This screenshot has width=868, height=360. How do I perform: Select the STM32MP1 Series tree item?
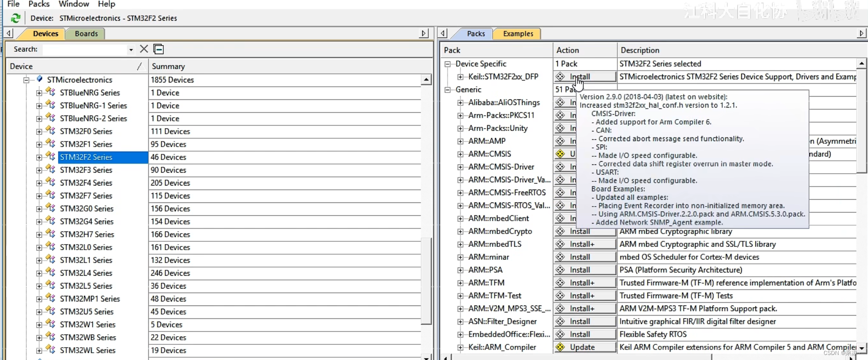coord(90,299)
